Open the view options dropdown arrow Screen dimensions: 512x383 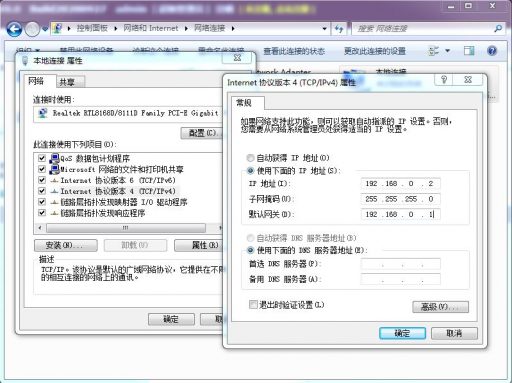448,51
